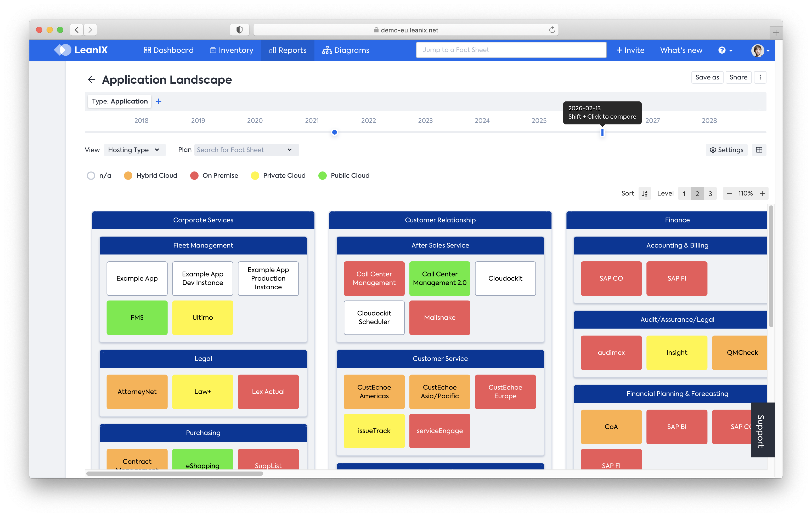Open the Insight tile
812x517 pixels.
676,353
